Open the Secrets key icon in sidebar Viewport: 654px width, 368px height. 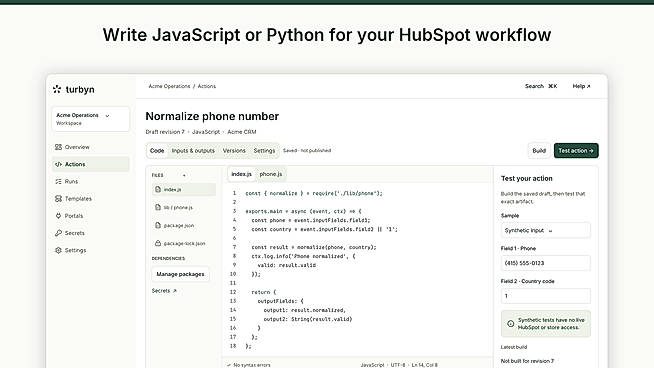click(x=58, y=233)
